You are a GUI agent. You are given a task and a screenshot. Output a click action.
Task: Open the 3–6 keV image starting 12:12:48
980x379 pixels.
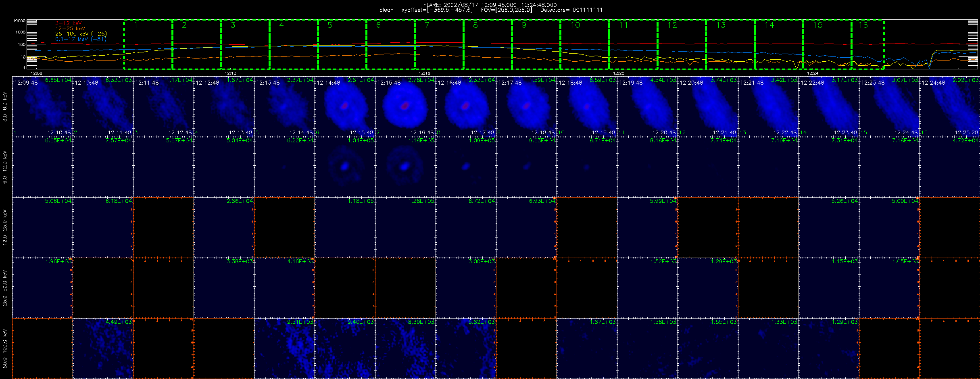(224, 106)
